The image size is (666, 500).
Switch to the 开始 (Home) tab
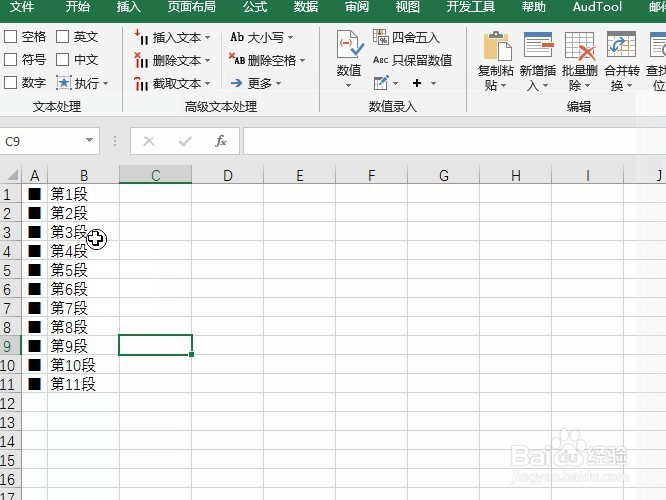pos(78,7)
